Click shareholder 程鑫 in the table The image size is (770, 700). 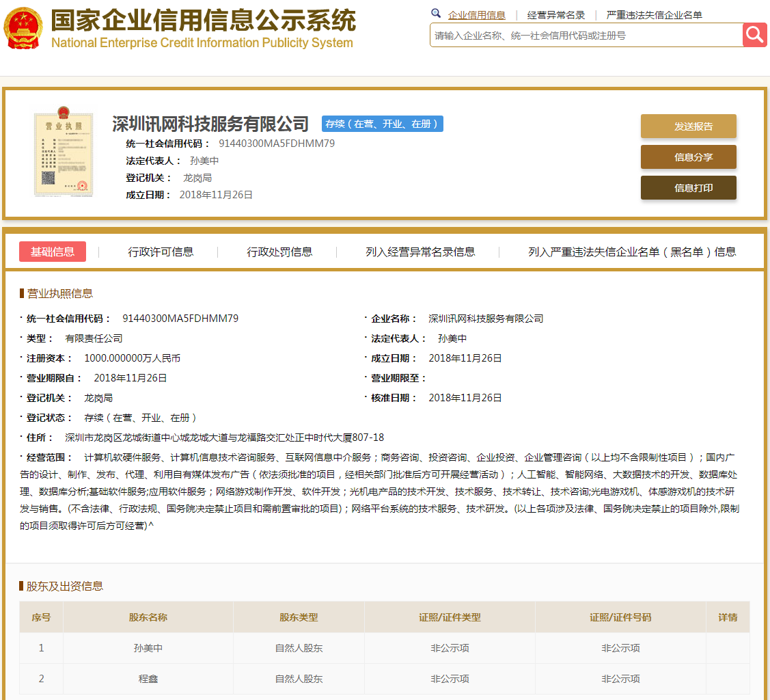pos(148,679)
